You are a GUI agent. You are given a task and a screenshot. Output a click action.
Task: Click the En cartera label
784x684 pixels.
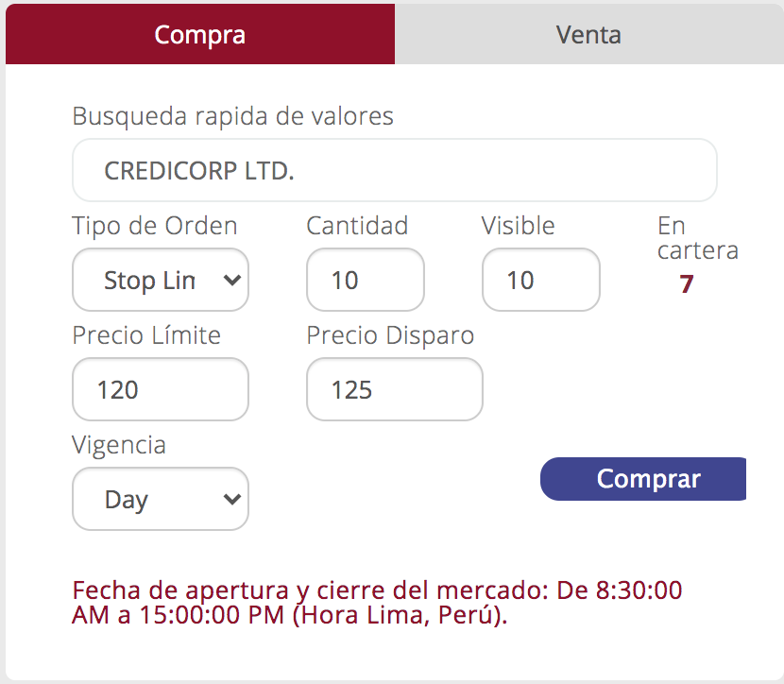698,238
